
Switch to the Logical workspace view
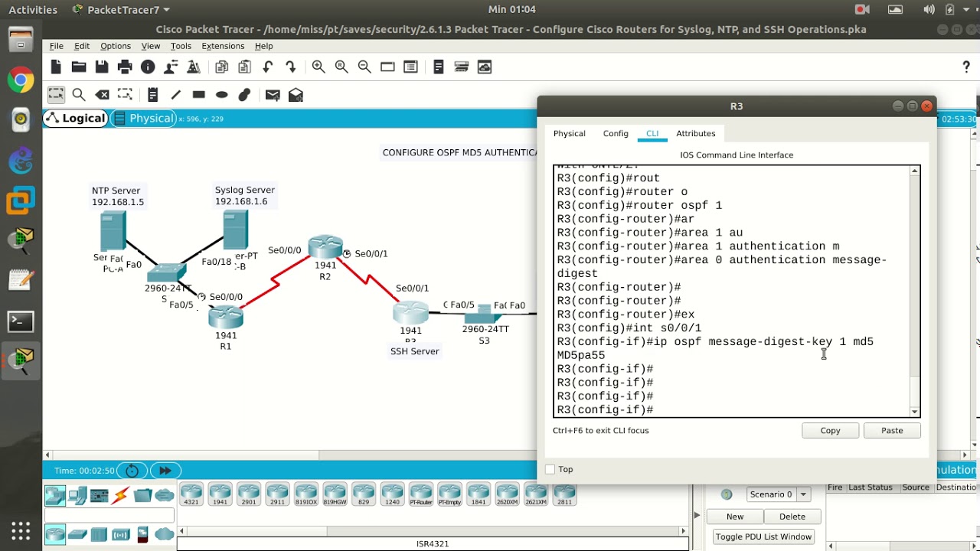click(75, 119)
